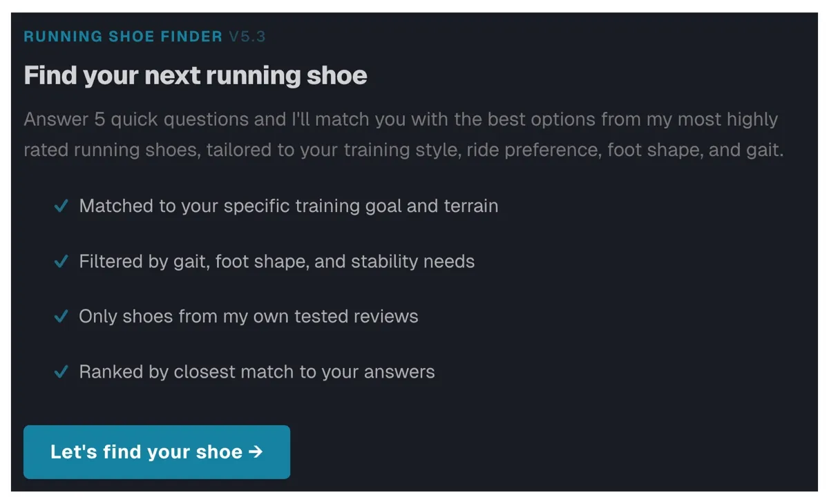Click the "RUNNING SHOE FINDER" label
This screenshot has width=829, height=504.
pyautogui.click(x=123, y=37)
